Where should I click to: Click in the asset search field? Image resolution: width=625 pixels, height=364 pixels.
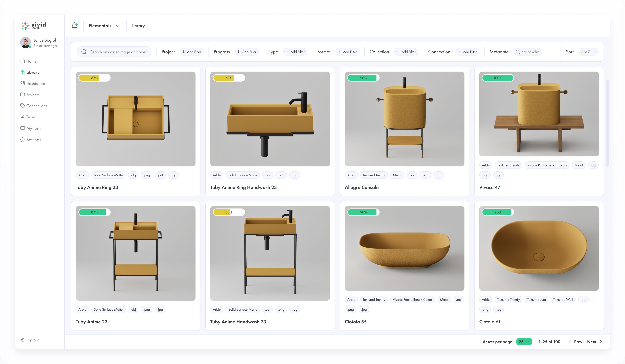[114, 52]
